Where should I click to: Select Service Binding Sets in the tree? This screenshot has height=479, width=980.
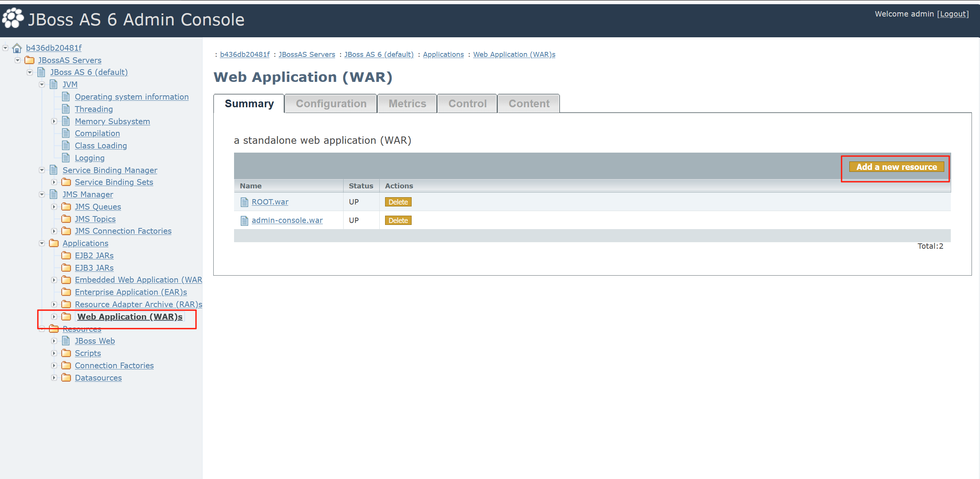pyautogui.click(x=114, y=182)
